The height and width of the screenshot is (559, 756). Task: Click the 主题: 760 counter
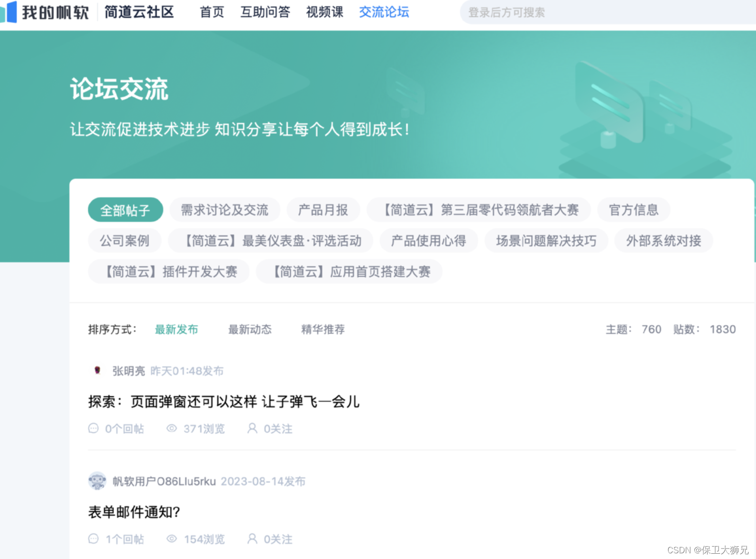[x=633, y=329]
